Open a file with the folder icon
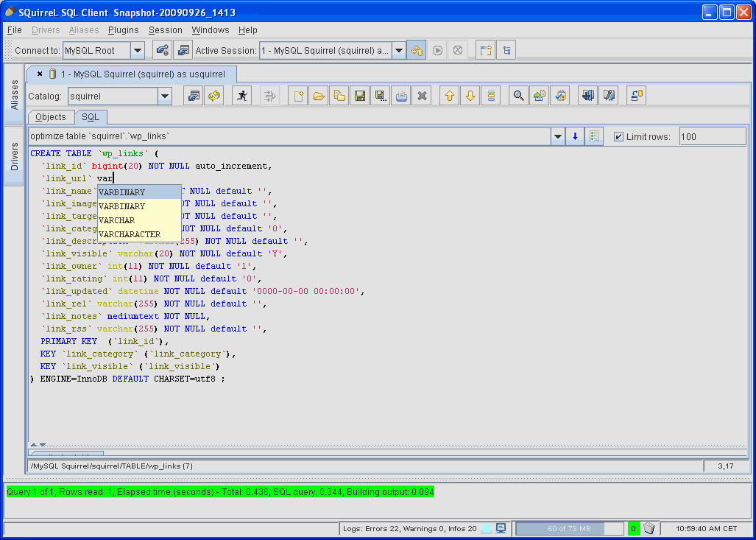The height and width of the screenshot is (540, 756). tap(318, 96)
